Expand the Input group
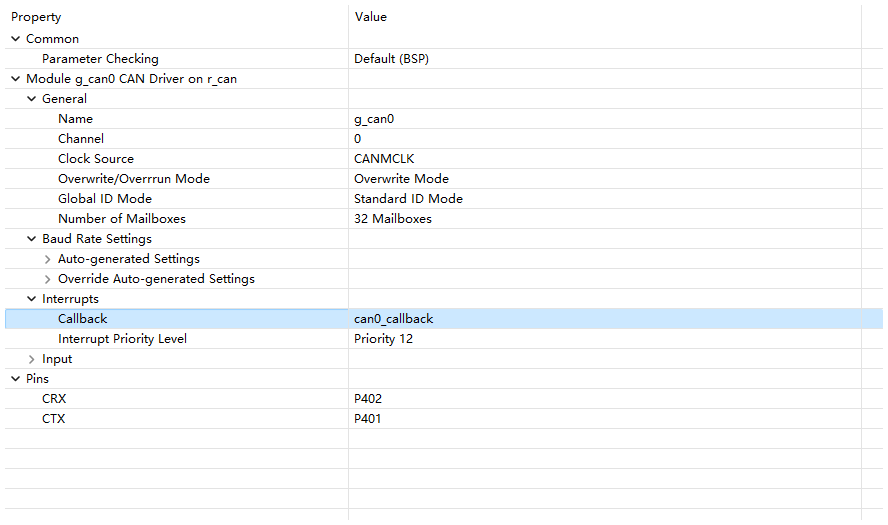The image size is (888, 525). 31,359
